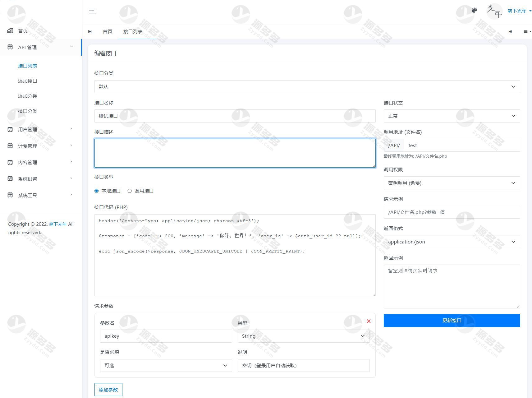The height and width of the screenshot is (398, 532).
Task: Click the 更新接口 button
Action: [x=452, y=321]
